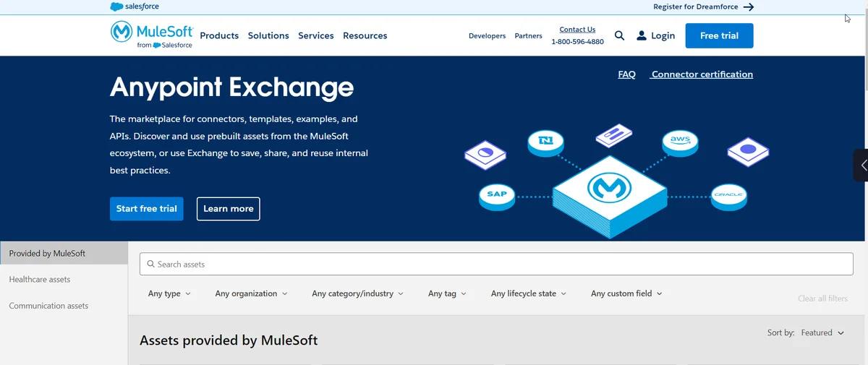Open the Developers link
The width and height of the screenshot is (868, 365).
tap(487, 35)
